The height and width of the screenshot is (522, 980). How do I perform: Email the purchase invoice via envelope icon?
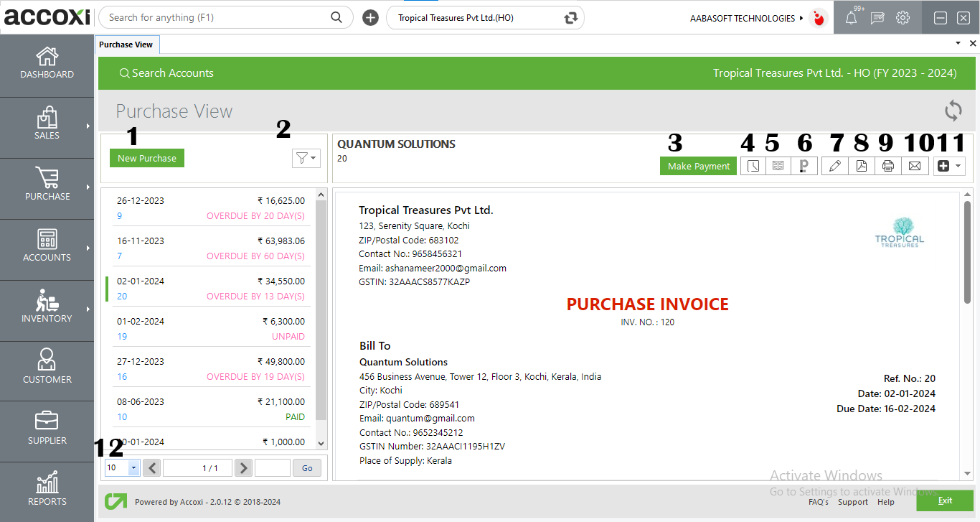tap(915, 166)
